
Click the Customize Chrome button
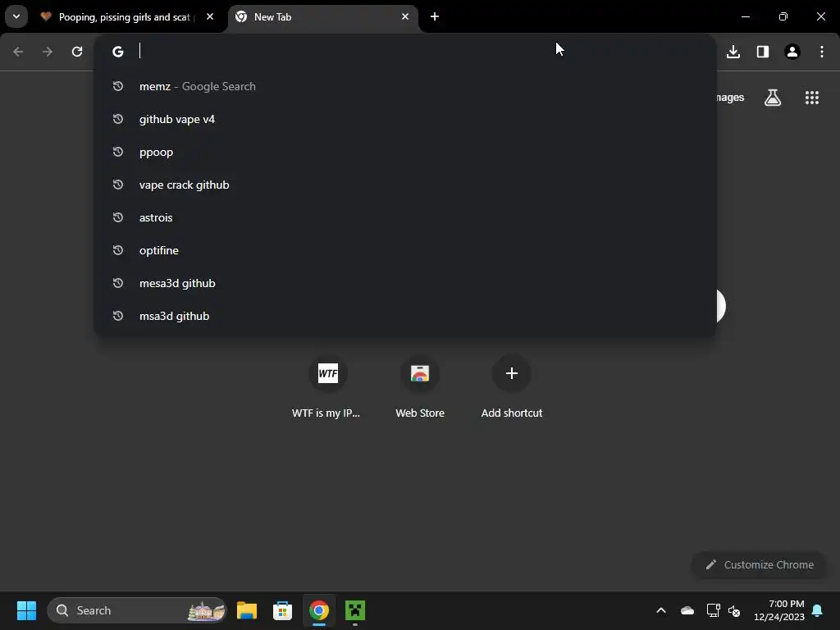(x=760, y=564)
